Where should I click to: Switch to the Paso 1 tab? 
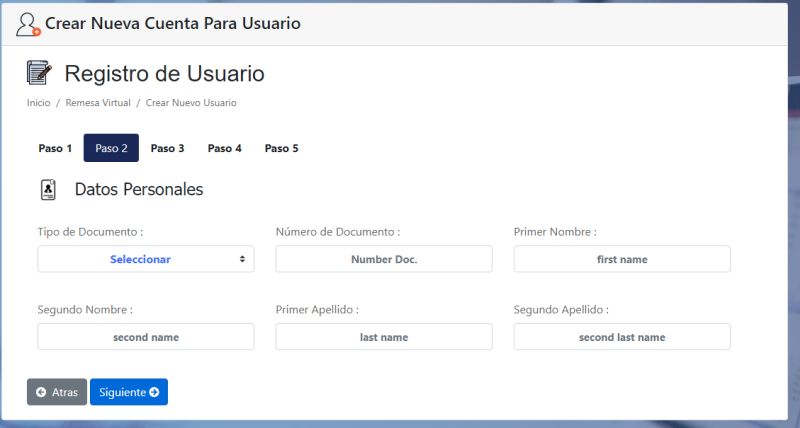click(55, 148)
